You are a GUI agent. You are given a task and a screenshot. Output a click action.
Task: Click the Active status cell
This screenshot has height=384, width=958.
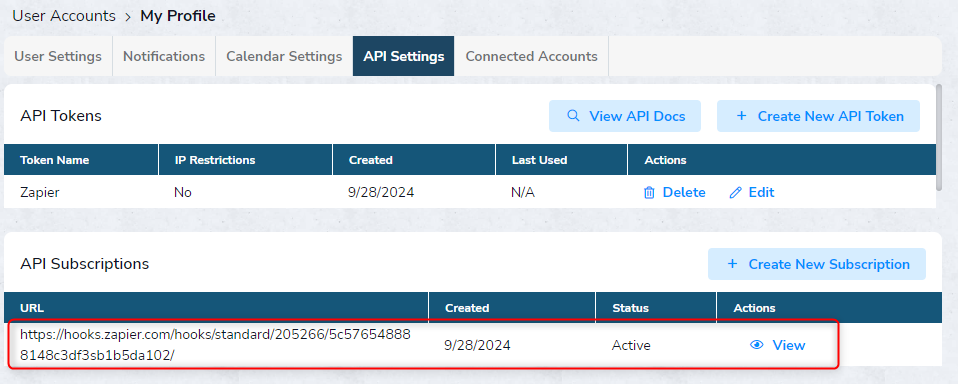tap(631, 346)
